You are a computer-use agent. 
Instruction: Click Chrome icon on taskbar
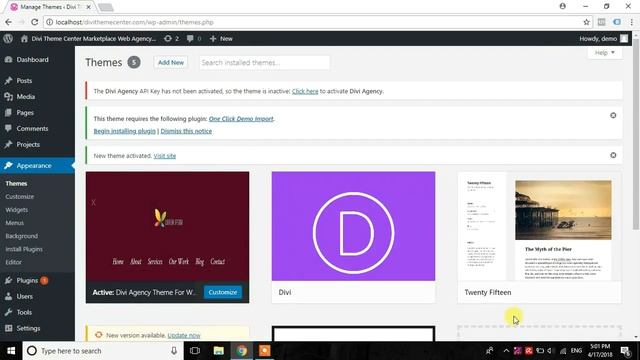242,351
